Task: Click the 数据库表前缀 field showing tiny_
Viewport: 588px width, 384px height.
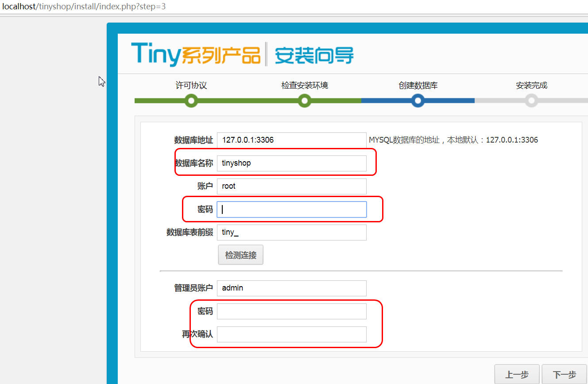Action: coord(291,232)
